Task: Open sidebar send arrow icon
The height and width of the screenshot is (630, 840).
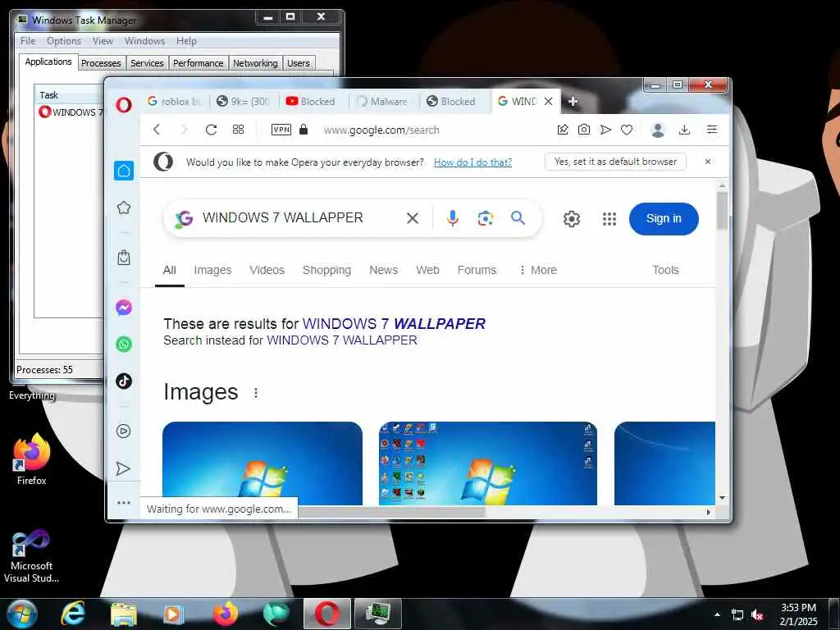Action: coord(124,468)
